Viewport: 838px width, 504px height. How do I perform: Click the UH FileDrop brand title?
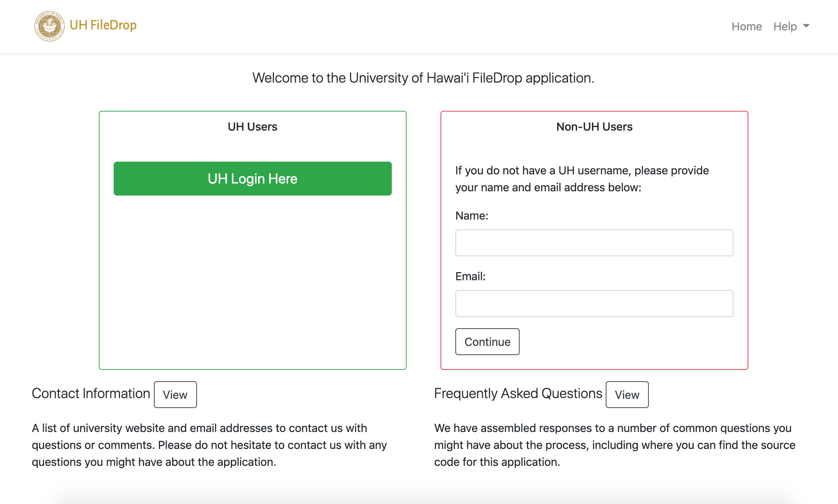(x=103, y=25)
